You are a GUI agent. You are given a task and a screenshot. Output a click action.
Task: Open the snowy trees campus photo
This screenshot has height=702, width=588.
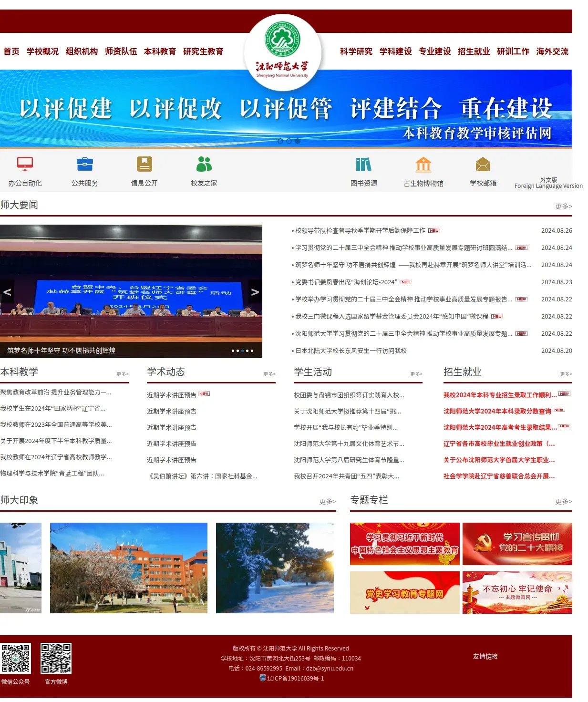point(275,568)
